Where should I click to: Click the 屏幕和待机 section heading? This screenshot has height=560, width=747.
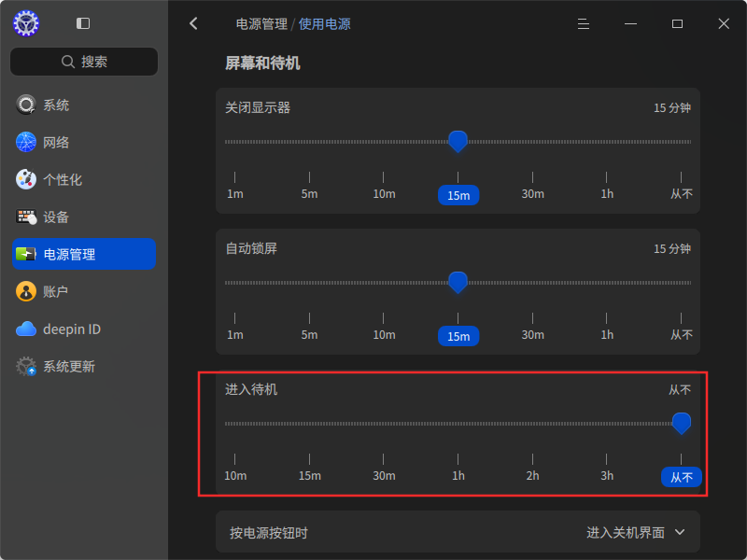pos(262,63)
